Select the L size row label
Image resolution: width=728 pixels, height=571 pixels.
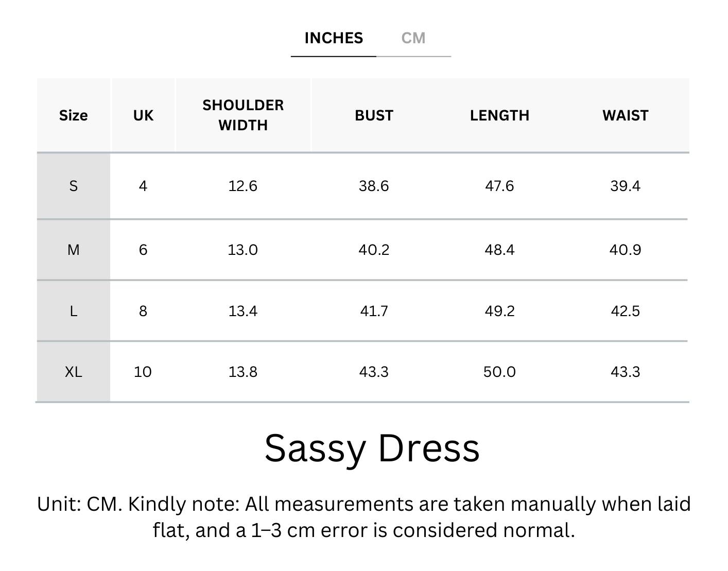[x=73, y=311]
